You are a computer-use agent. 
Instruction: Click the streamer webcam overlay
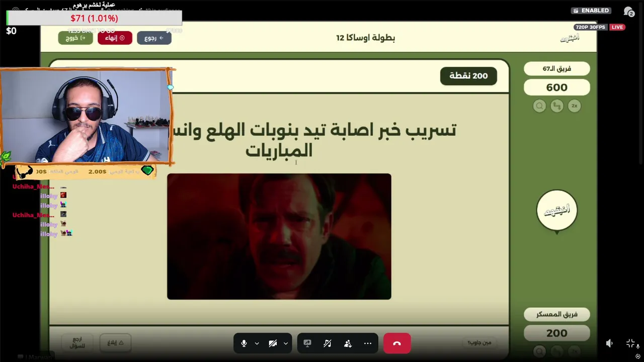pyautogui.click(x=86, y=116)
